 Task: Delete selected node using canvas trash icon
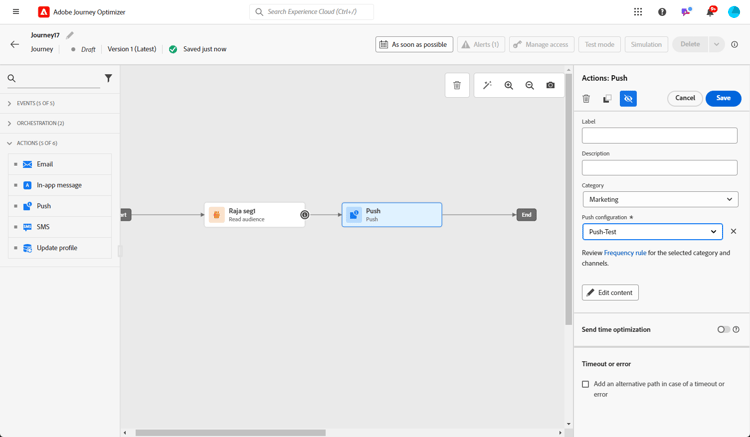tap(457, 85)
